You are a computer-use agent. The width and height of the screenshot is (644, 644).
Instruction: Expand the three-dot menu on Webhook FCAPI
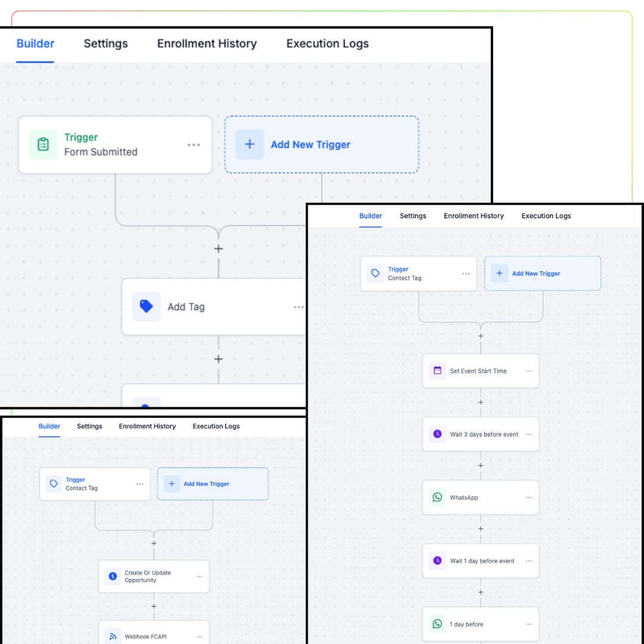point(200,637)
